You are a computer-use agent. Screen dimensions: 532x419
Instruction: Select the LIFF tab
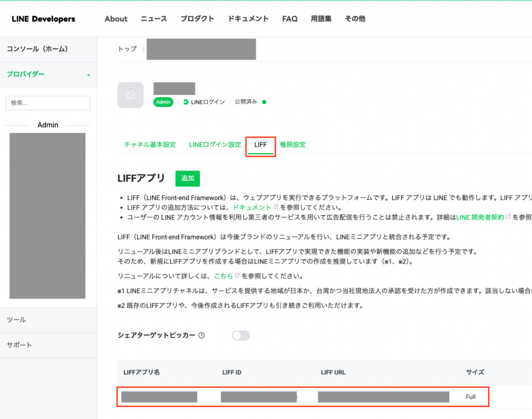[x=261, y=145]
